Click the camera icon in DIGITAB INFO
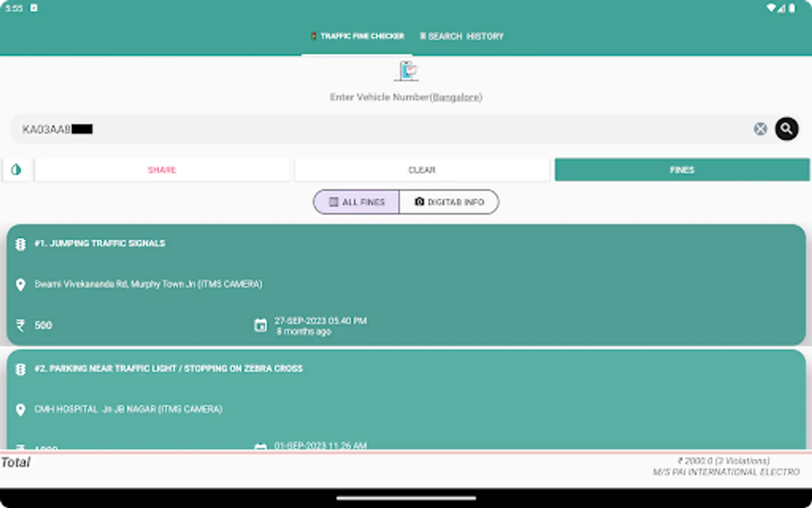 point(418,202)
